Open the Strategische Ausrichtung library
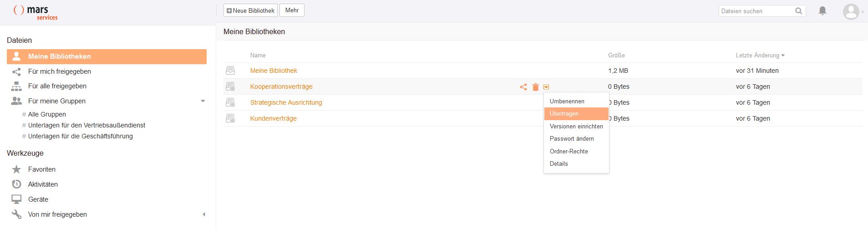The image size is (868, 229). point(286,102)
